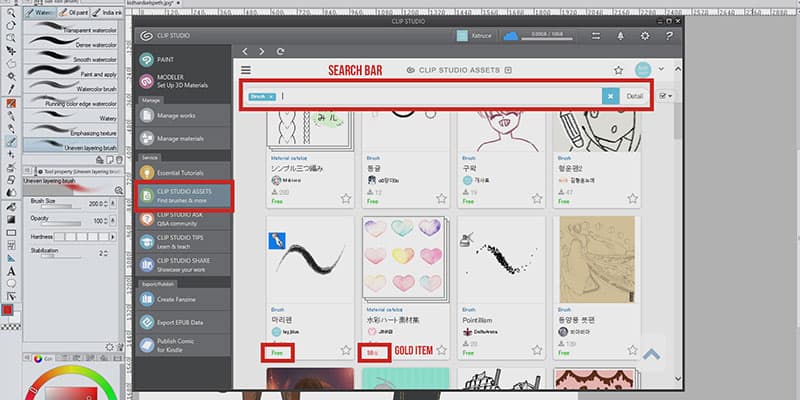Viewport: 800px width, 400px height.
Task: Select the Magnifier zoom tool in the toolbar
Action: 11,13
